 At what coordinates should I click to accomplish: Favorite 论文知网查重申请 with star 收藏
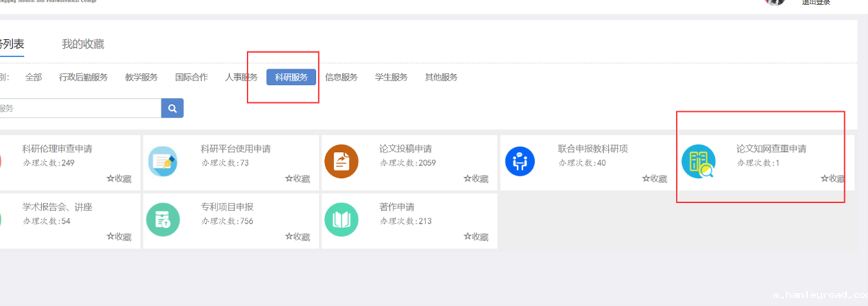tap(832, 179)
